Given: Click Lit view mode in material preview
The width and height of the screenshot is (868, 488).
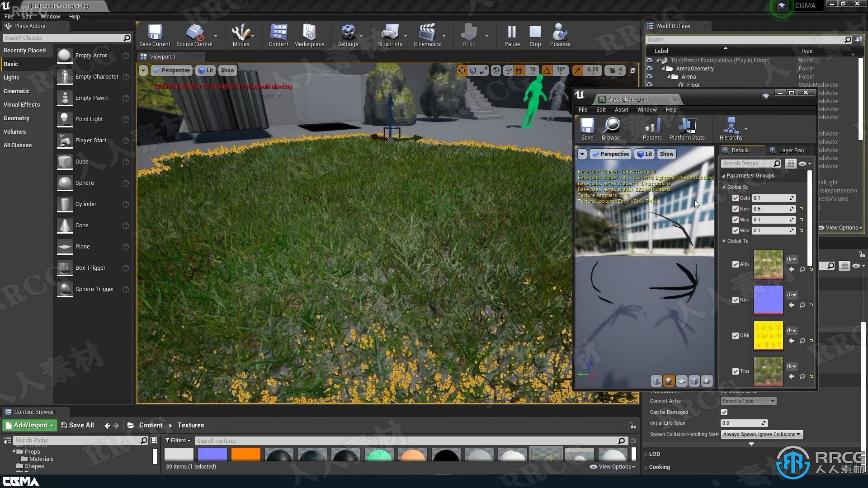Looking at the screenshot, I should 645,154.
